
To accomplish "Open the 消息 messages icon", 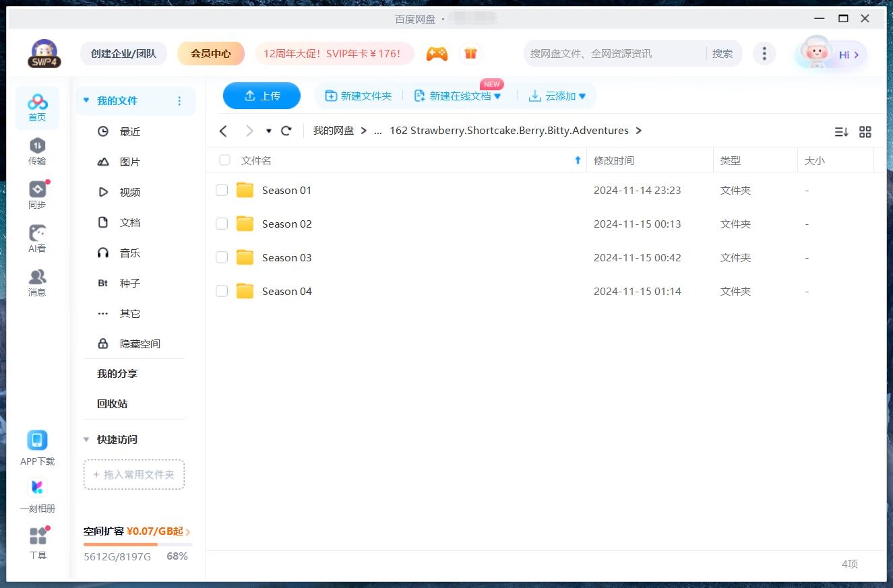I will pos(37,282).
